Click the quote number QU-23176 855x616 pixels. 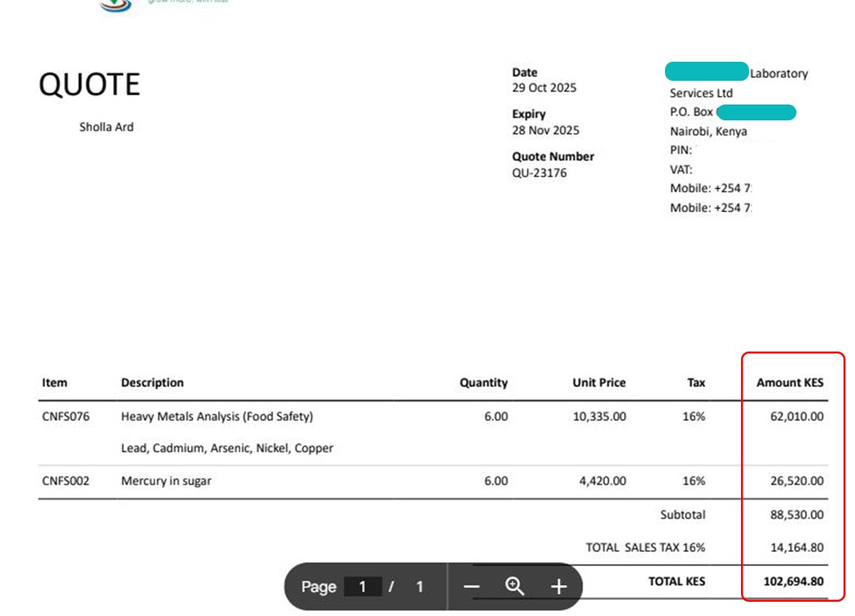click(539, 173)
